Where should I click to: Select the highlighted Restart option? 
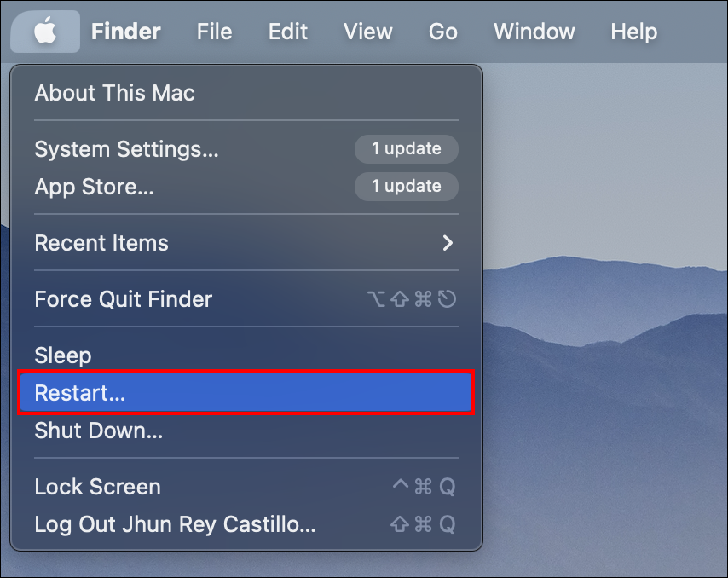(x=246, y=393)
